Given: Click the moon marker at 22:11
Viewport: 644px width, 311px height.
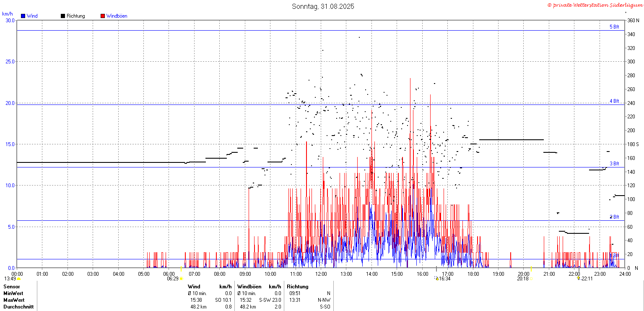Looking at the screenshot, I should point(579,278).
